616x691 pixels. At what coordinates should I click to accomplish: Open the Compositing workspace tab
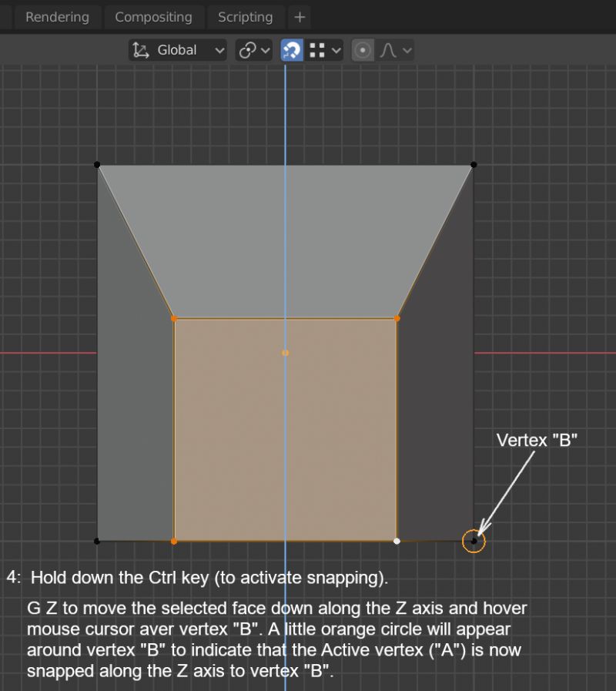[x=154, y=17]
